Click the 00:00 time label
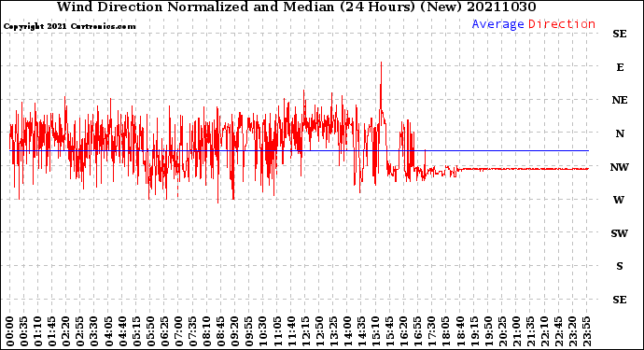This screenshot has height=350, width=644. 10,331
